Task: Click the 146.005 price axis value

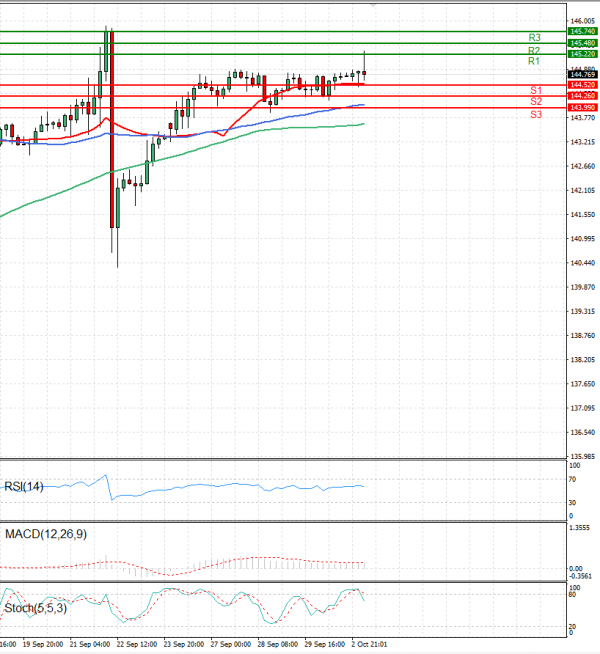Action: point(582,21)
